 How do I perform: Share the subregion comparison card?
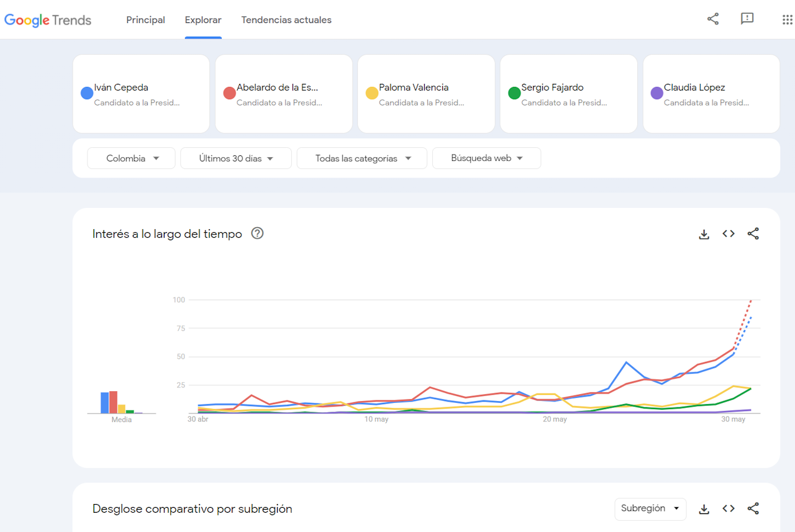point(753,509)
